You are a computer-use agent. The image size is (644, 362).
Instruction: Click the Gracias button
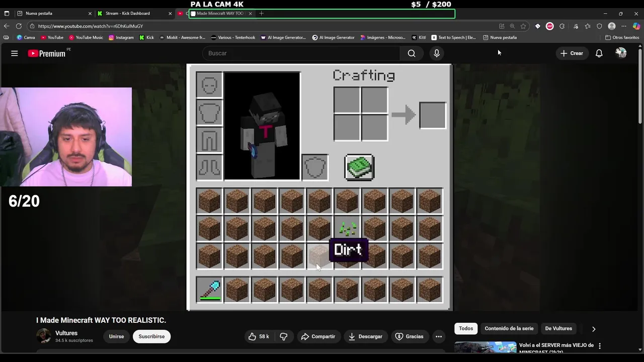(410, 336)
